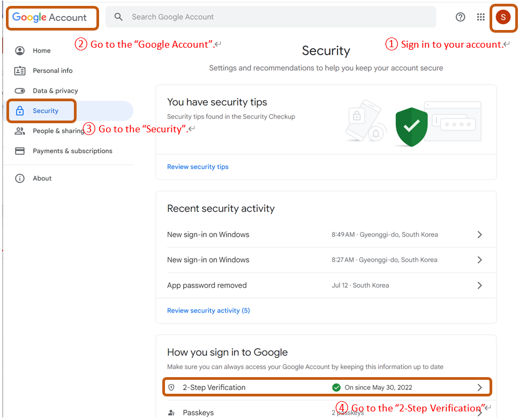Expand first New sign-in on Windows entry
The image size is (519, 420).
tap(479, 235)
